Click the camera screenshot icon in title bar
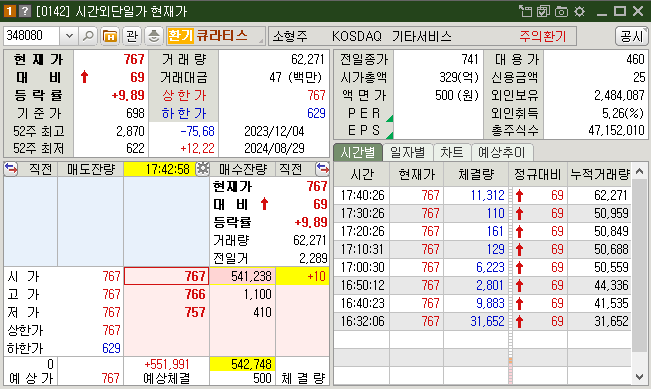The image size is (651, 389). tap(561, 11)
